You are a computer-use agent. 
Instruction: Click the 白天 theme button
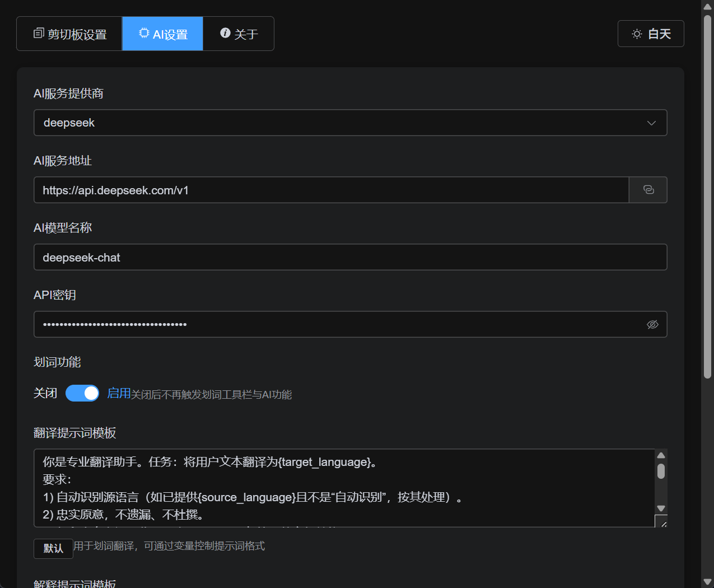pos(651,34)
